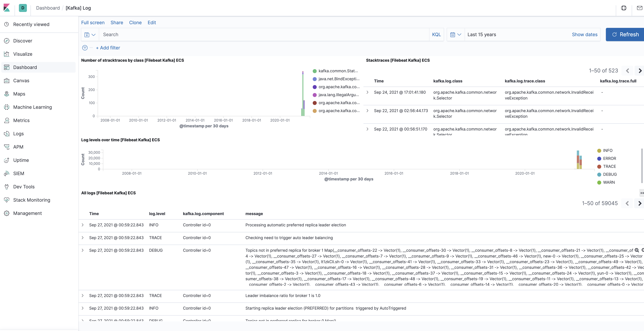Open Management gear icon
The height and width of the screenshot is (331, 644).
click(7, 213)
